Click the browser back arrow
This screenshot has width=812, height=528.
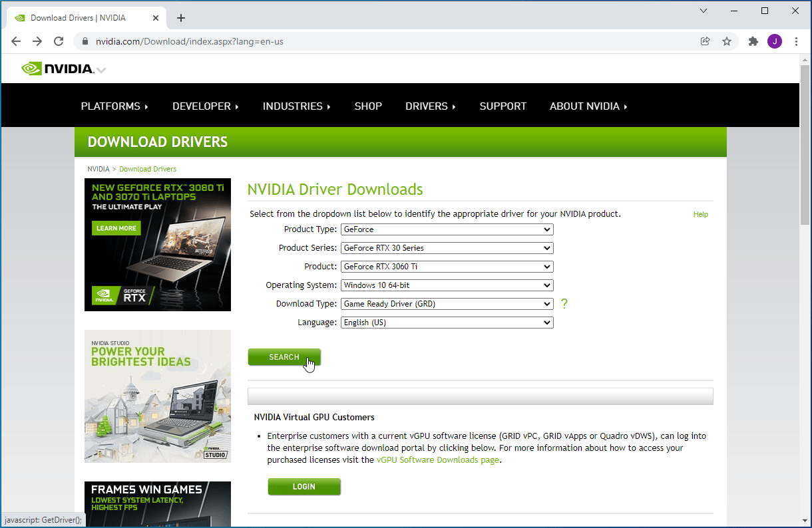[x=16, y=41]
